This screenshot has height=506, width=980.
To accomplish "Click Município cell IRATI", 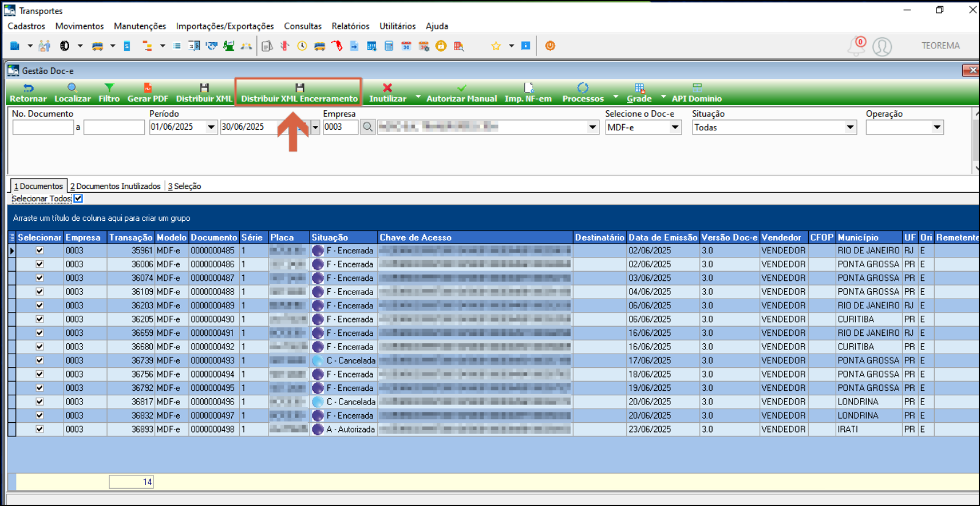I will tap(869, 429).
